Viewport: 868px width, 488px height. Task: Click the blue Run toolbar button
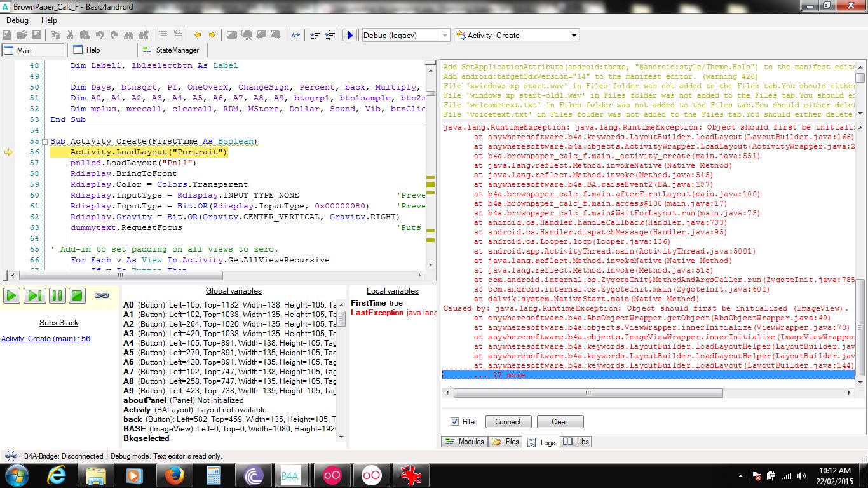[349, 36]
